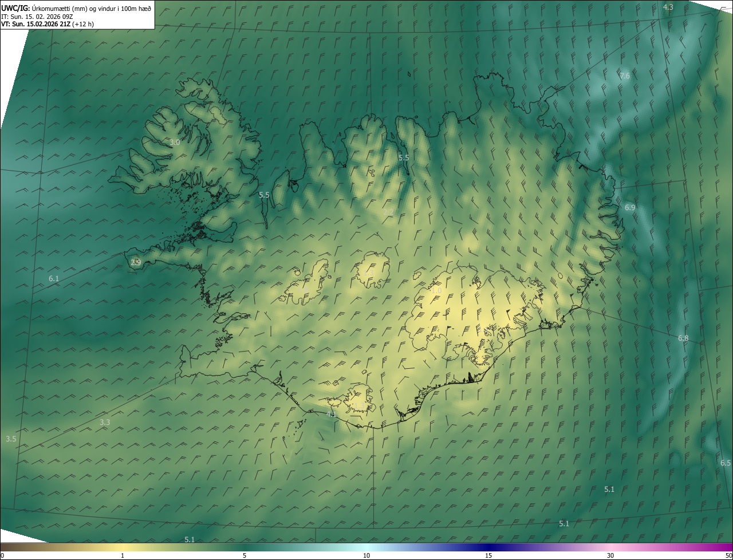Click the 3.0 value over the Westfjords
Image resolution: width=733 pixels, height=560 pixels.
pos(175,142)
